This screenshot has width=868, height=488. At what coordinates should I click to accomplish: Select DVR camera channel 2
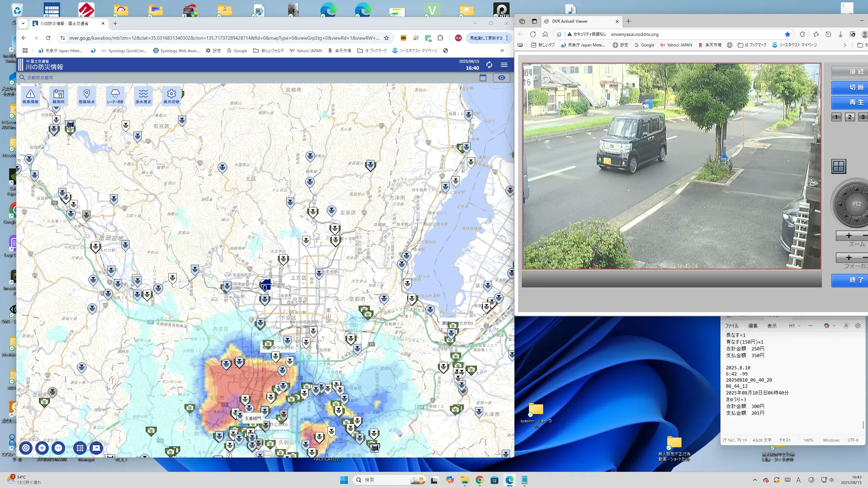tap(850, 117)
